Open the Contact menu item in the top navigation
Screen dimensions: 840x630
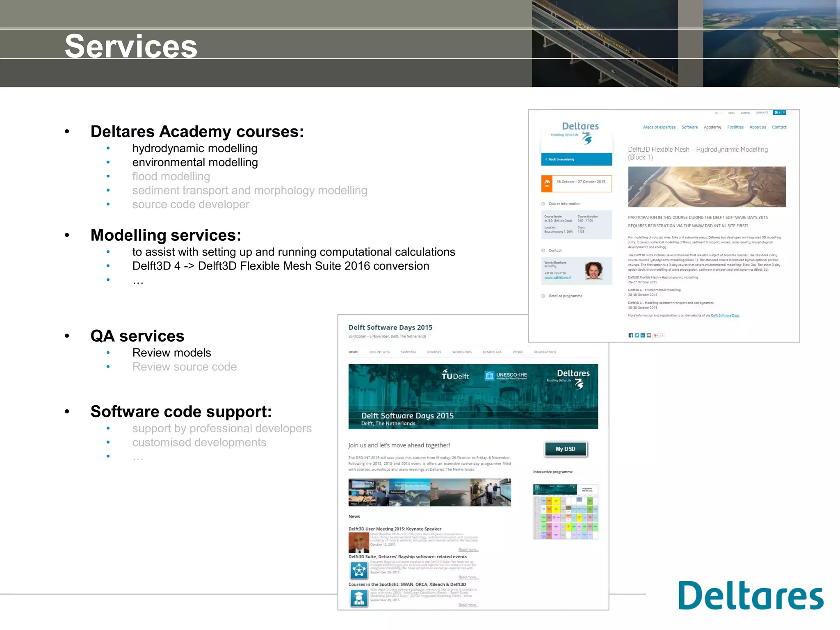click(779, 127)
